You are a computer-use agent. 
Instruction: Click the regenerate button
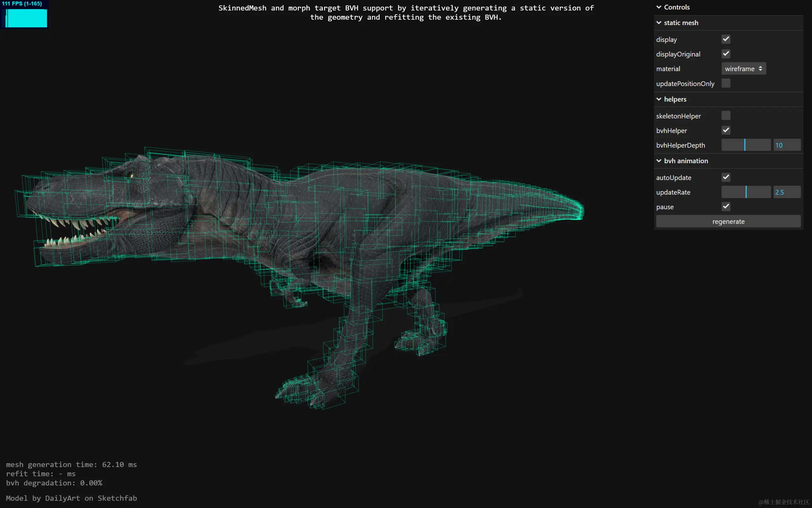click(729, 221)
